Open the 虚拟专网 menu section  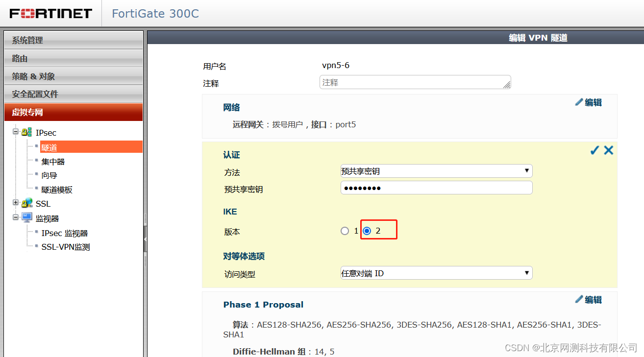[74, 112]
